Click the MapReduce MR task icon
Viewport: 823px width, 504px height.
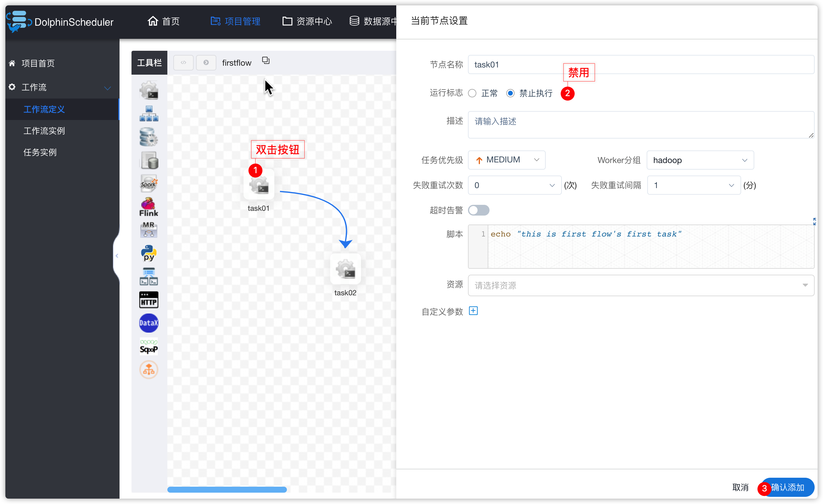point(149,230)
